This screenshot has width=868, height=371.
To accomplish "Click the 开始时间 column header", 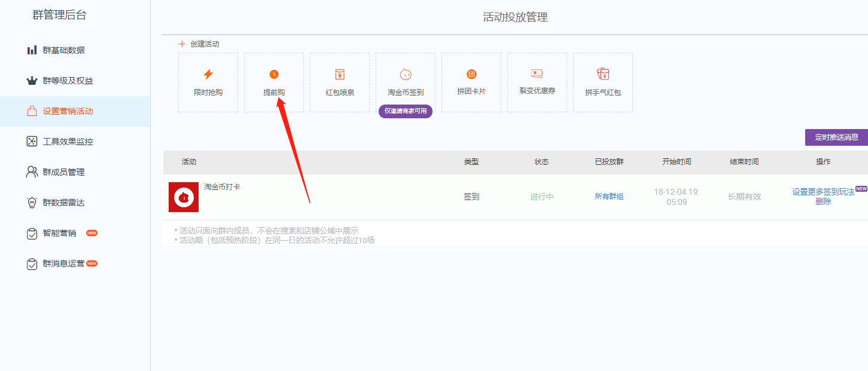I will click(x=677, y=162).
